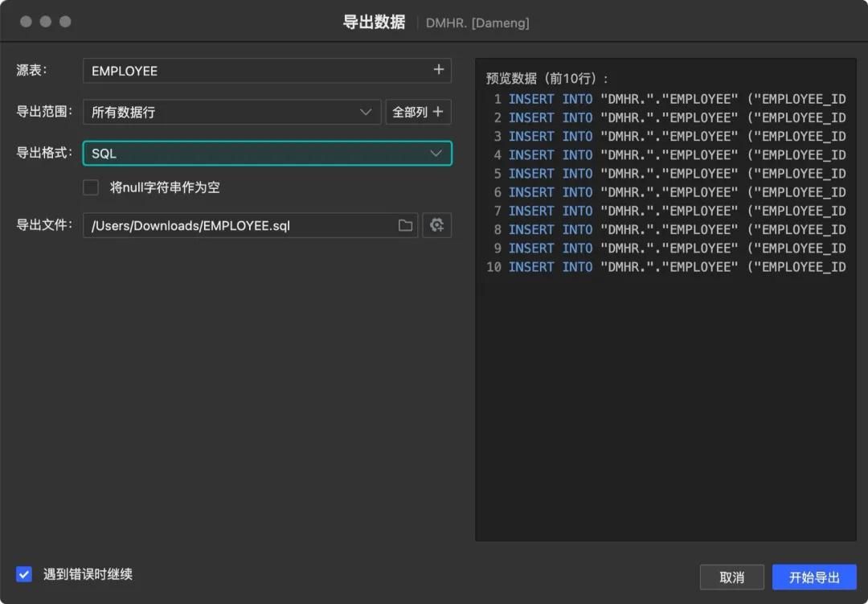Select preview line 1 INSERT statement
This screenshot has height=604, width=868.
[677, 99]
